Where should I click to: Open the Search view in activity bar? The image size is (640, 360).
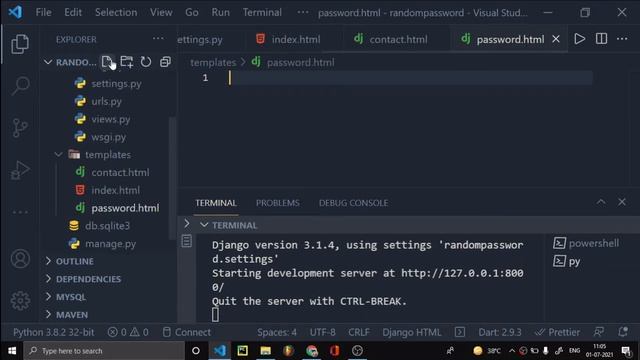coord(20,86)
